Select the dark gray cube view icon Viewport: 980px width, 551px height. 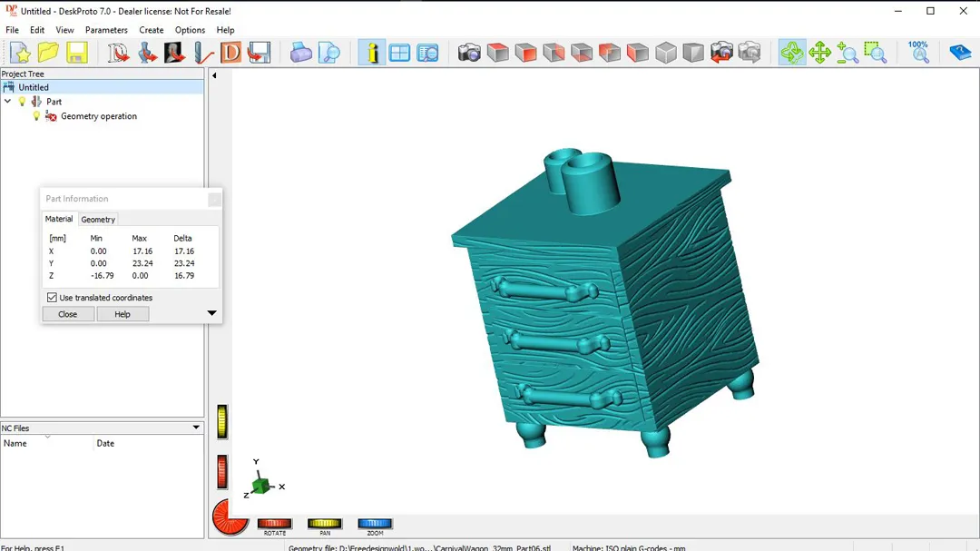(693, 53)
